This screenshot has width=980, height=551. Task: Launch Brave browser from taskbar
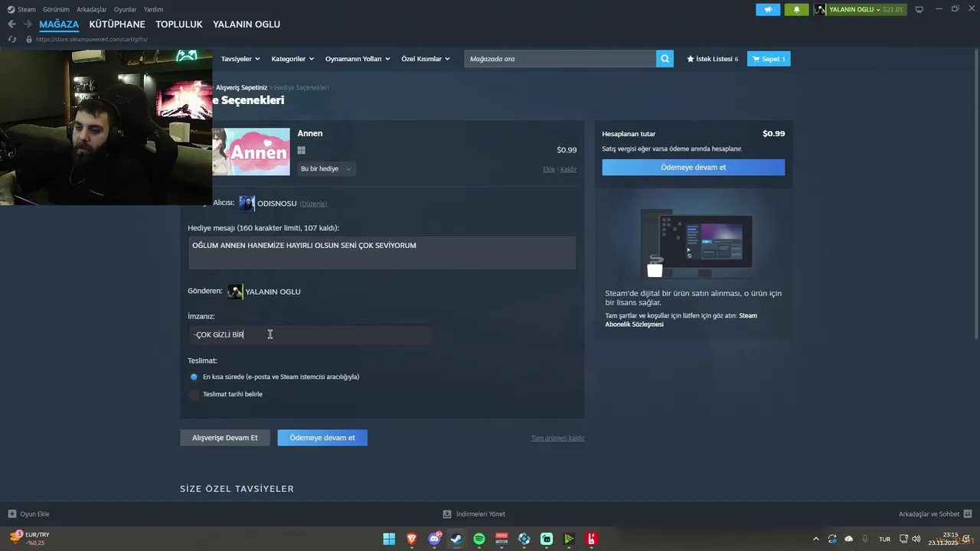(x=412, y=539)
